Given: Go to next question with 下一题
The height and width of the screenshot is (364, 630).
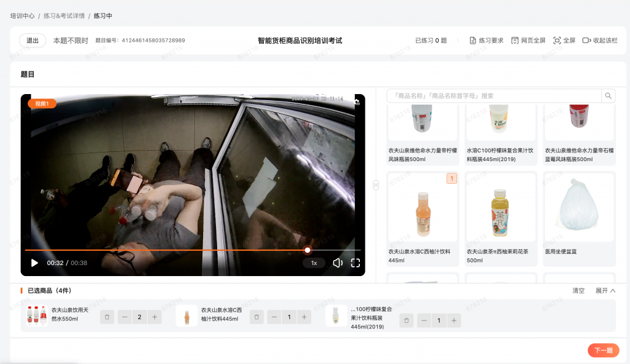Looking at the screenshot, I should (x=604, y=350).
